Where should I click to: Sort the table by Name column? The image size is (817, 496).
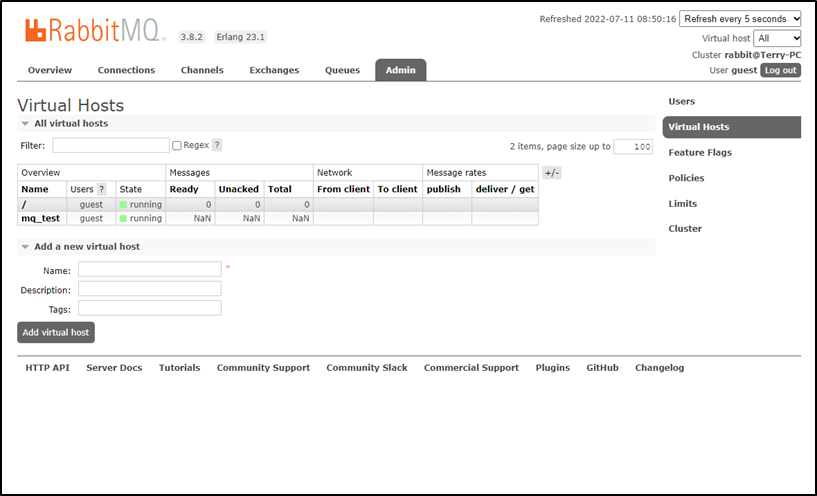[x=35, y=189]
